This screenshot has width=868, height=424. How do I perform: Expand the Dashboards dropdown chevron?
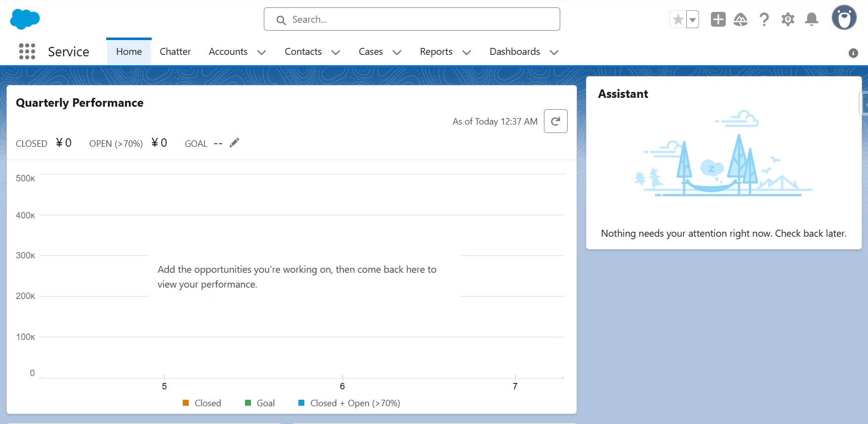pyautogui.click(x=554, y=52)
